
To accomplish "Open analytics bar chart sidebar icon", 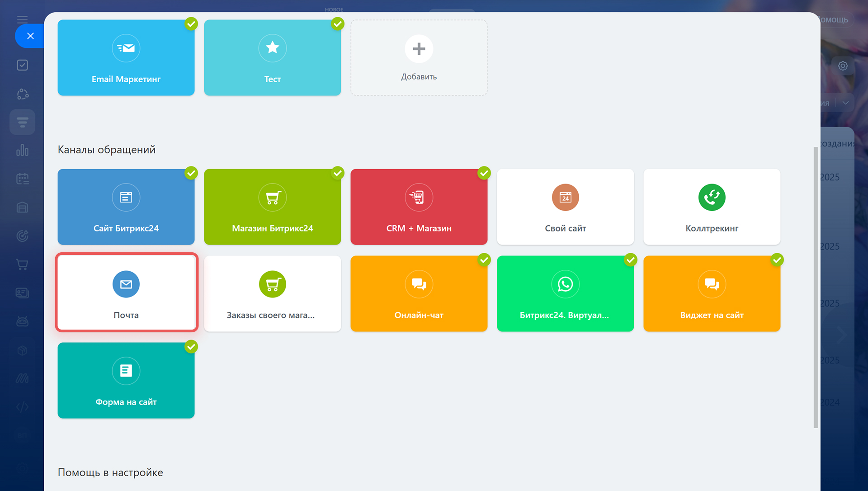I will [22, 151].
